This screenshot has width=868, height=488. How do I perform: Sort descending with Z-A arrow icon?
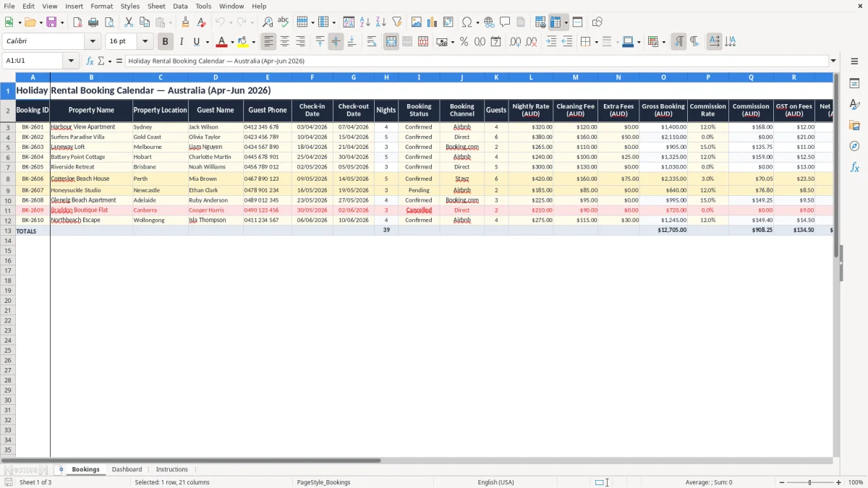pos(380,22)
